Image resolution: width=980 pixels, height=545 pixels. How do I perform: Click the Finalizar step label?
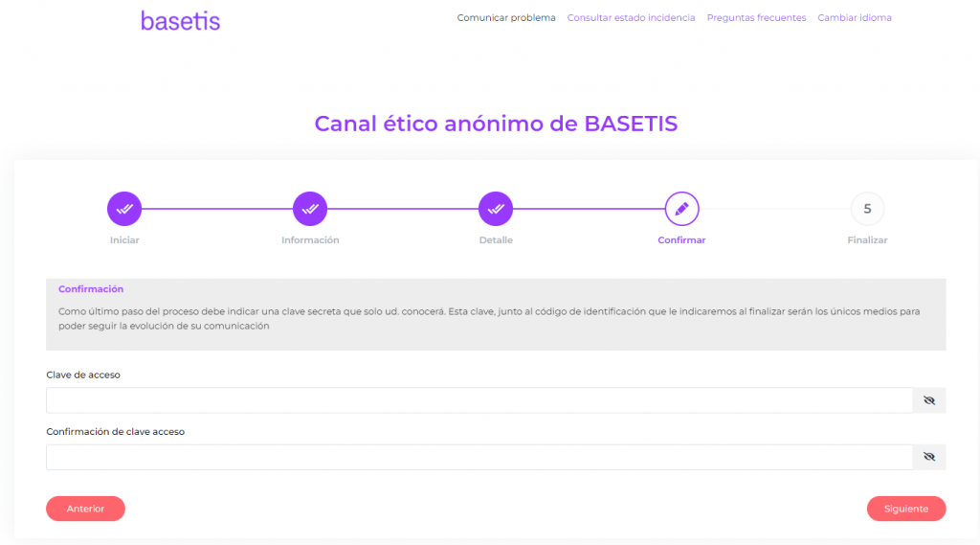pos(867,240)
